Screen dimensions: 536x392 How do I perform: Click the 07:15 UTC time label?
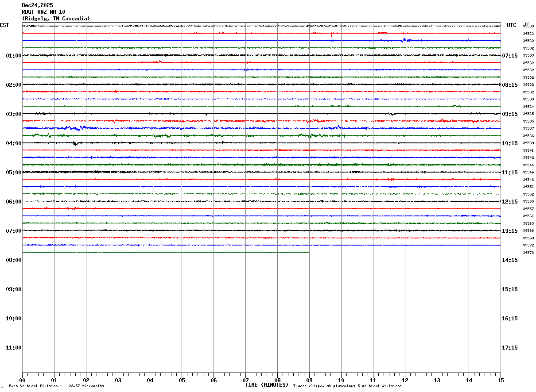coord(510,56)
